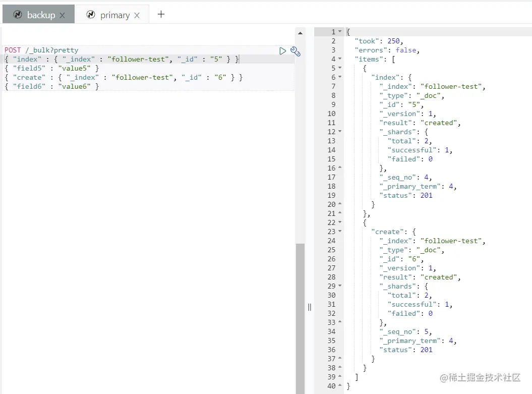
Task: Collapse the items array at line 4
Action: [340, 59]
